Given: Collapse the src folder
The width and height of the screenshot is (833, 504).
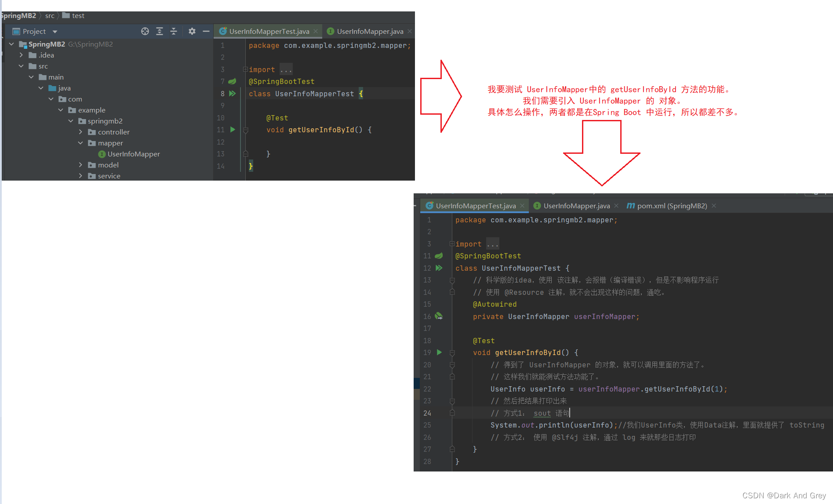Looking at the screenshot, I should (x=21, y=66).
